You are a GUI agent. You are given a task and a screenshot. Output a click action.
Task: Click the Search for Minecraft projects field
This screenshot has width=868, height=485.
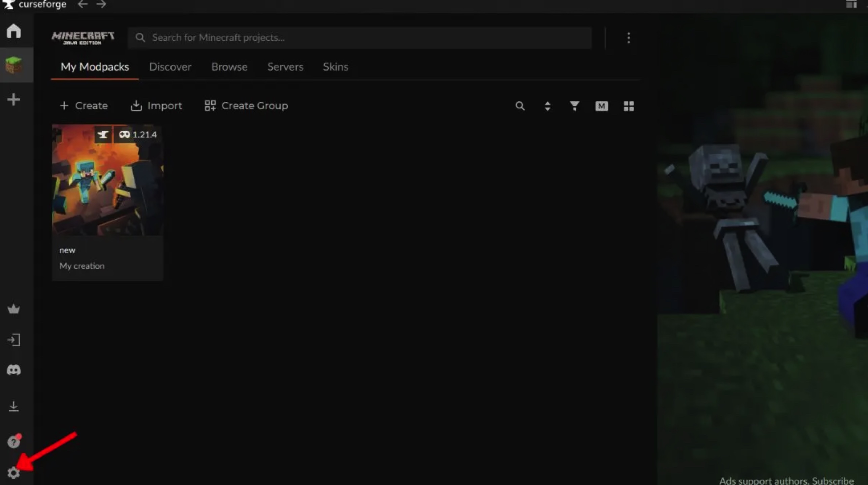(x=360, y=38)
